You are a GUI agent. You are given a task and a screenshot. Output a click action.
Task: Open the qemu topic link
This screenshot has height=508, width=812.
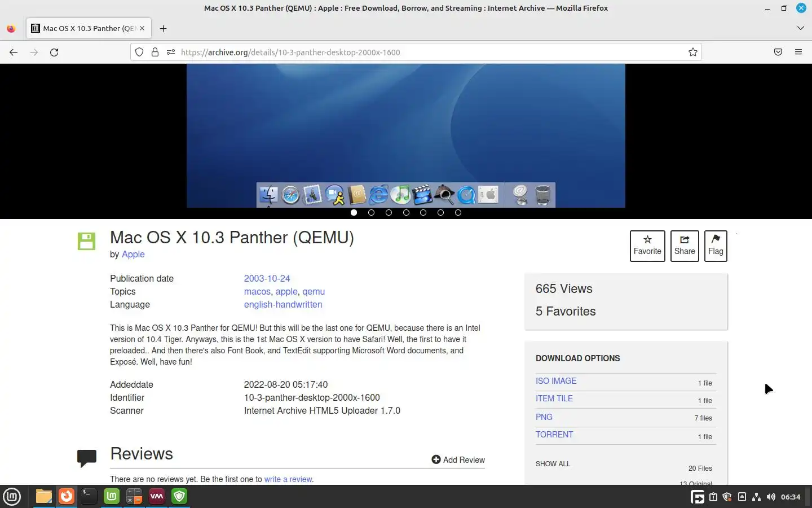point(314,291)
